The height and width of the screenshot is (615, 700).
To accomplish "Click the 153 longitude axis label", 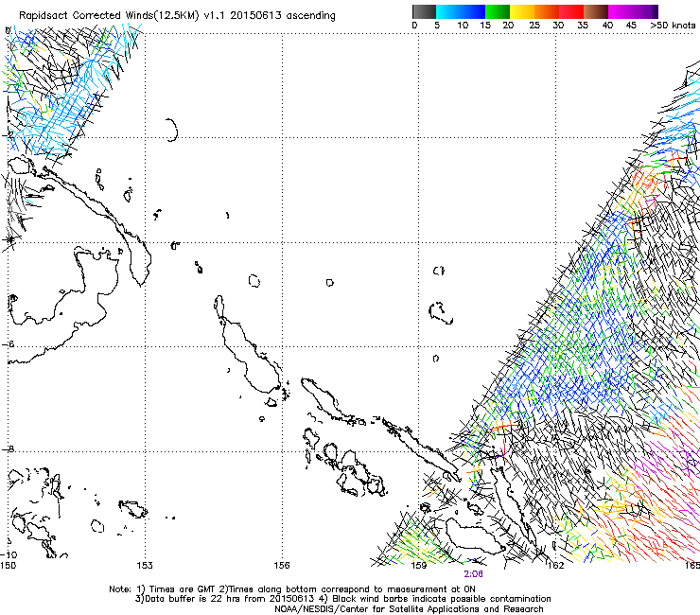I will [145, 566].
